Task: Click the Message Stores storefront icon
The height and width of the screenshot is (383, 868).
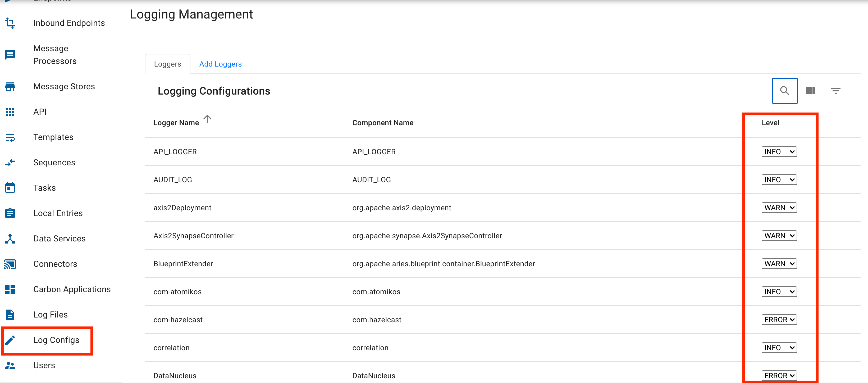Action: [x=10, y=86]
